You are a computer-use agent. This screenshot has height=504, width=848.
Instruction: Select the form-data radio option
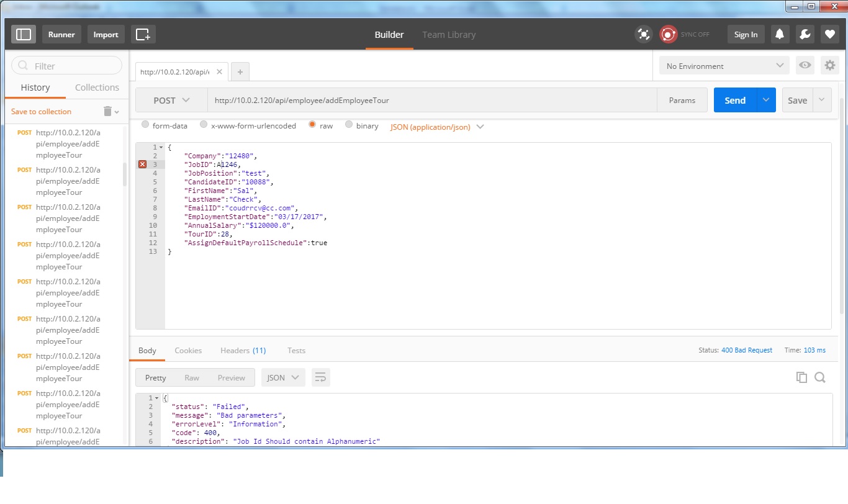145,125
